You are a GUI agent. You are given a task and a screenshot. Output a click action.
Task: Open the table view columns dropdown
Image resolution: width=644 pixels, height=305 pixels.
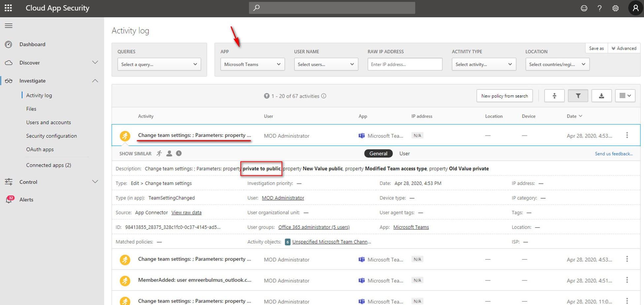[625, 96]
